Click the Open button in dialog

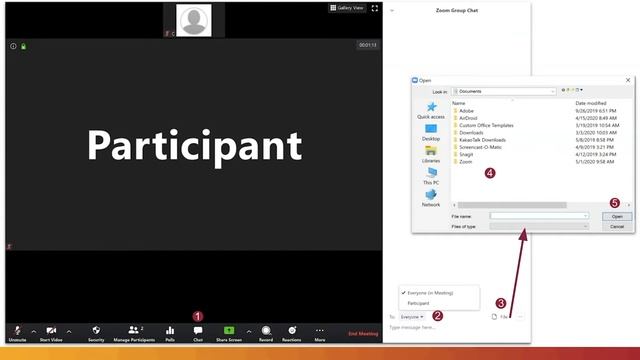click(617, 216)
